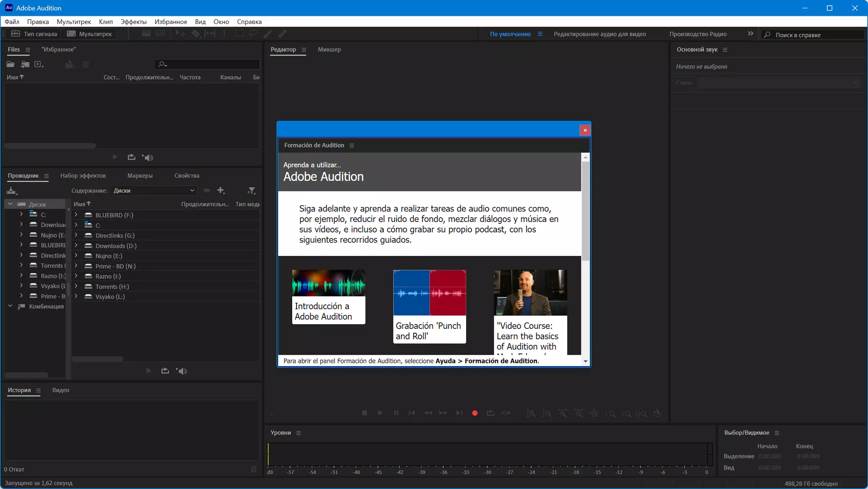Open the Стиль dropdown in Основной звук
Screen dimensions: 868x489
(x=779, y=82)
